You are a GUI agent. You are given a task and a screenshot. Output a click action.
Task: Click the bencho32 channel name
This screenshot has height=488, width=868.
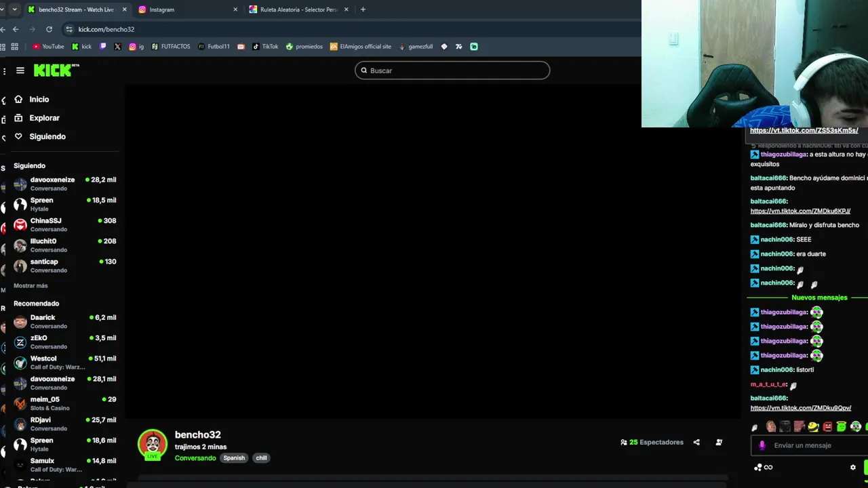[197, 434]
